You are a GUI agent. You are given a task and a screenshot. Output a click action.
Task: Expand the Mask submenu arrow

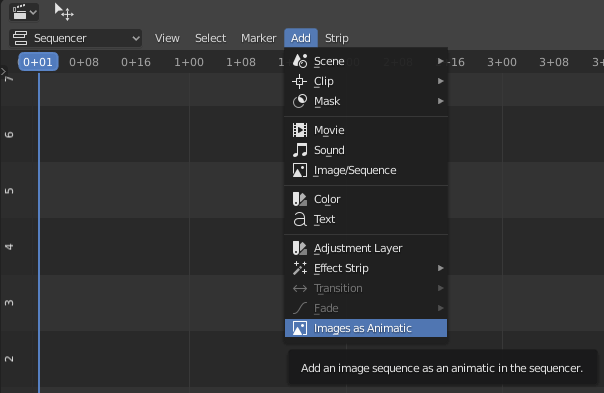pyautogui.click(x=440, y=101)
